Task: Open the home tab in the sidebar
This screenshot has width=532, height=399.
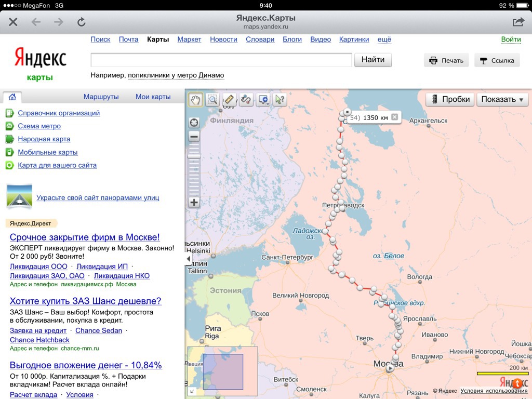Action: 12,97
